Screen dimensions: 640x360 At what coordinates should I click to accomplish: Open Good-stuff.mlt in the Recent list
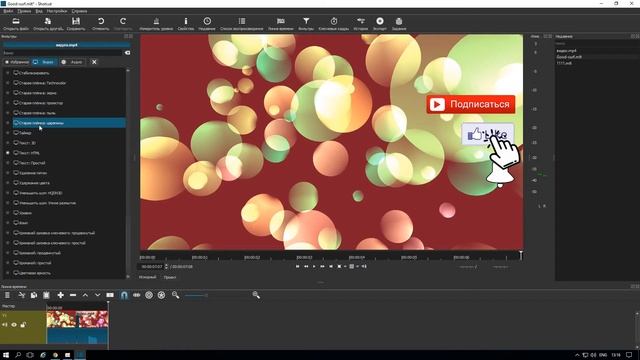click(x=569, y=57)
